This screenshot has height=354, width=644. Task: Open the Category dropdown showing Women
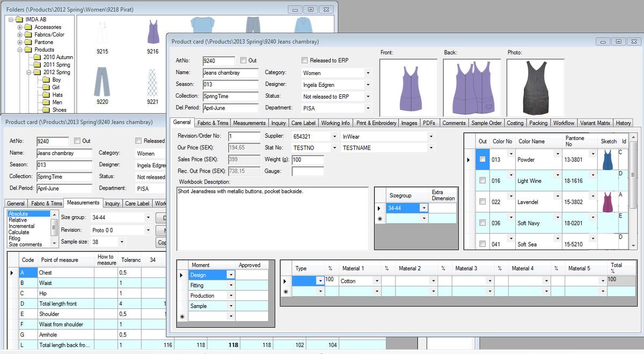click(x=368, y=73)
